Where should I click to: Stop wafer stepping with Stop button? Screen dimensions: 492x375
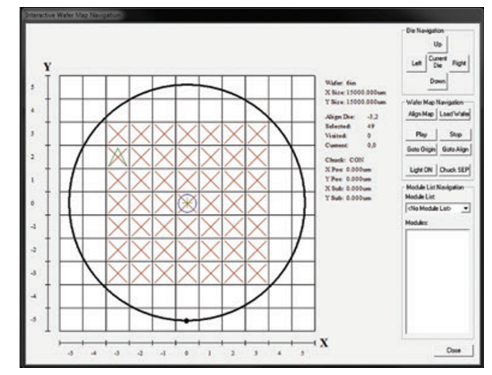tap(455, 134)
